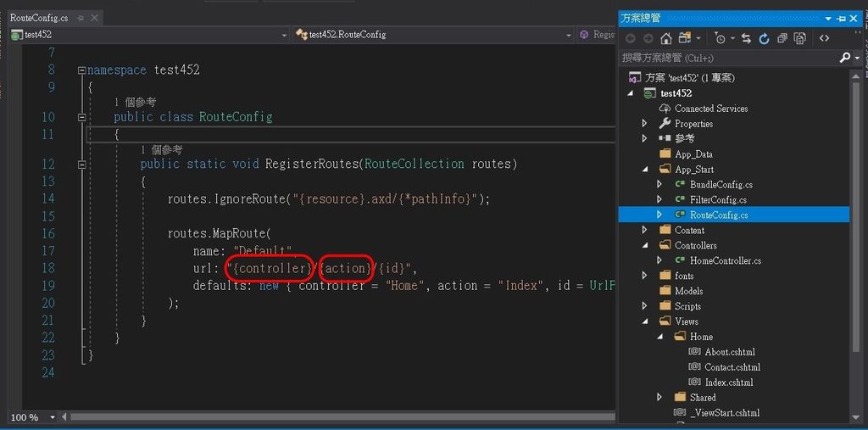The height and width of the screenshot is (430, 868).
Task: Click the Content folder icon
Action: click(665, 229)
